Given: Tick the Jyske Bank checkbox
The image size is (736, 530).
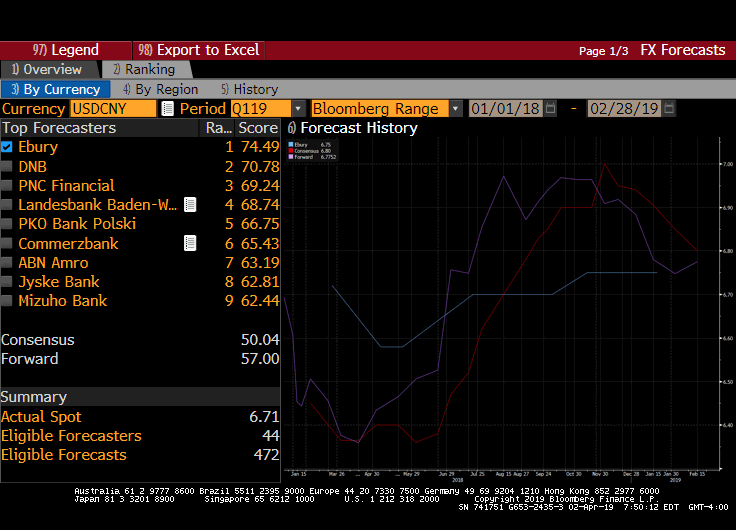Looking at the screenshot, I should (x=7, y=282).
